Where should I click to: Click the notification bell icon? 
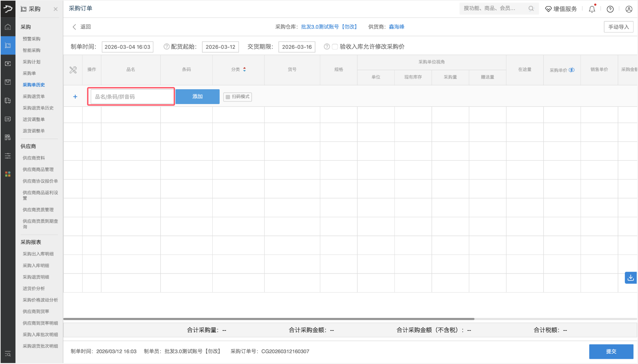(x=592, y=9)
